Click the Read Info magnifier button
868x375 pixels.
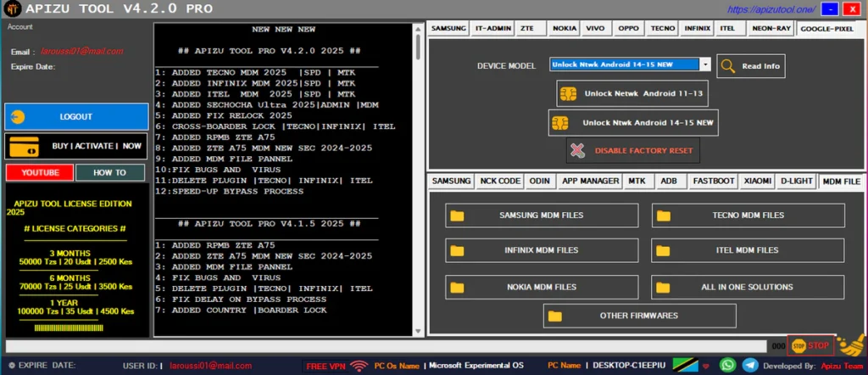(751, 66)
